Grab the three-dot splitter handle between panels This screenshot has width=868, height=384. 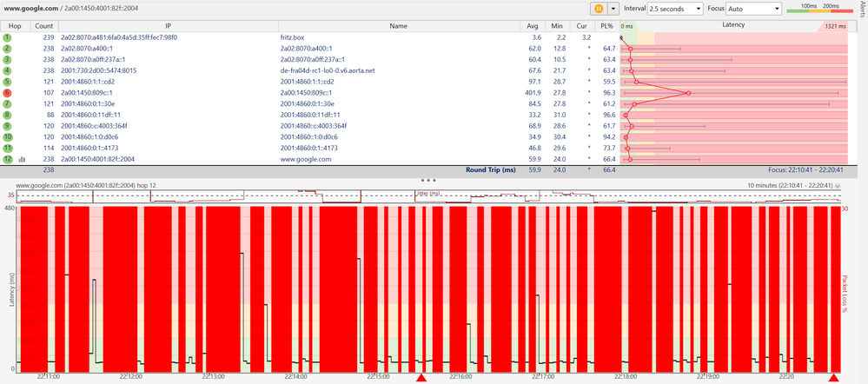428,180
